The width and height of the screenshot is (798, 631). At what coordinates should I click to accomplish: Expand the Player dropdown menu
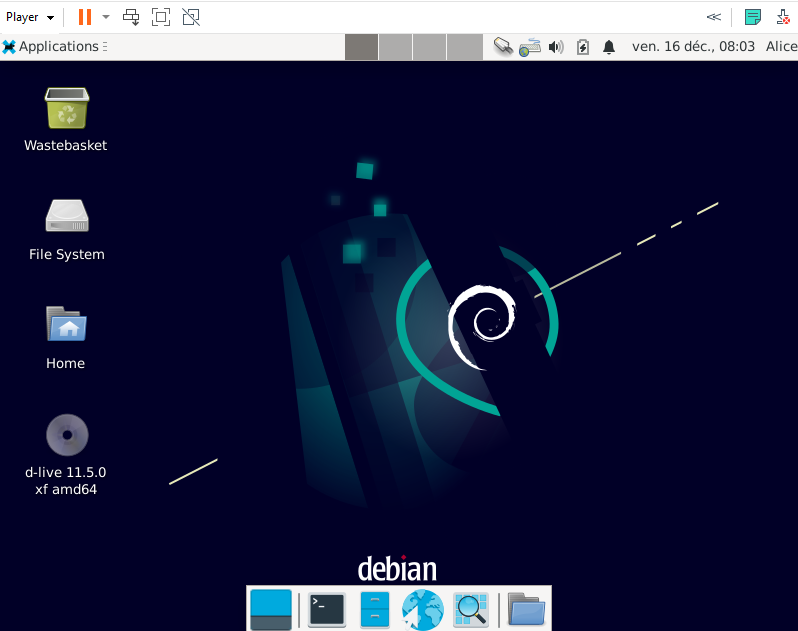coord(30,17)
